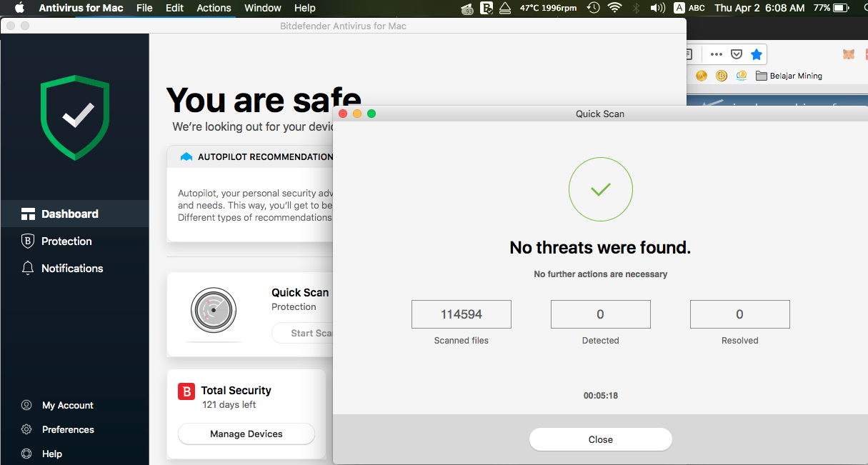Open the Window menu
The image size is (868, 465).
tap(262, 8)
